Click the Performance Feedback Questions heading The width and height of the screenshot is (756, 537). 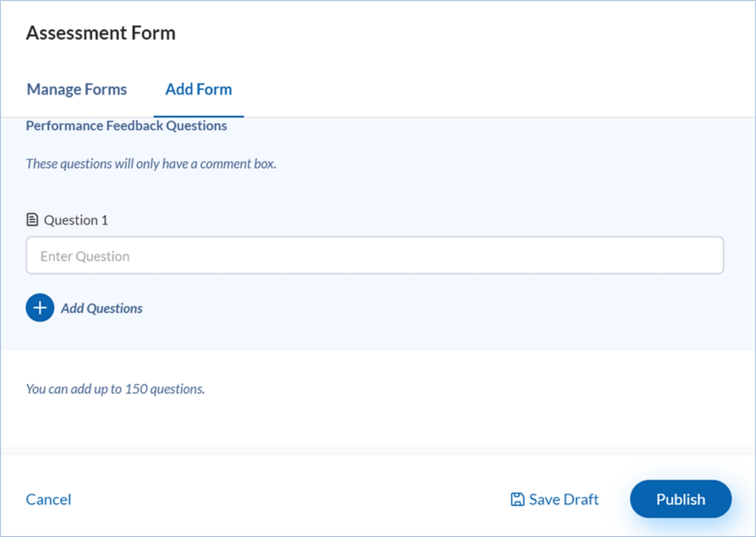(x=126, y=126)
